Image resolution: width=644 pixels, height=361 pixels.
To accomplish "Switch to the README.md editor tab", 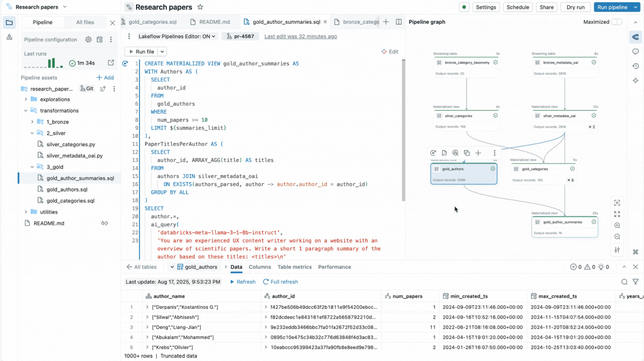I will (x=214, y=22).
